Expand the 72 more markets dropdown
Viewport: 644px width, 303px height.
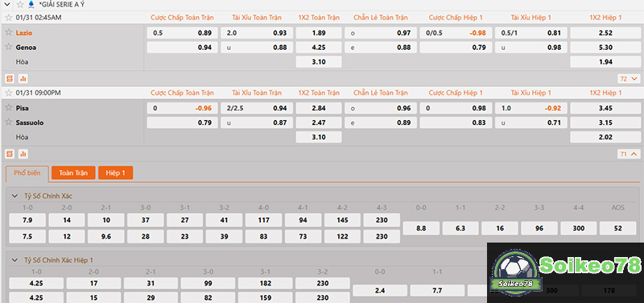629,78
